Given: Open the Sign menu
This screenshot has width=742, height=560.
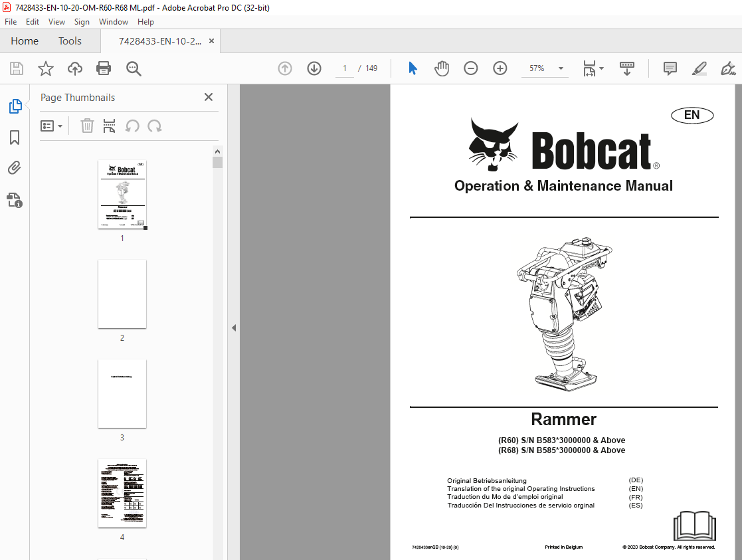Looking at the screenshot, I should (82, 22).
